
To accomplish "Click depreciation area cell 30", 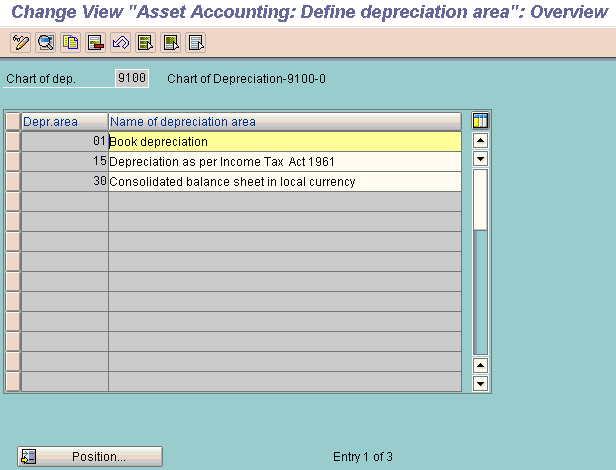I will click(x=65, y=182).
